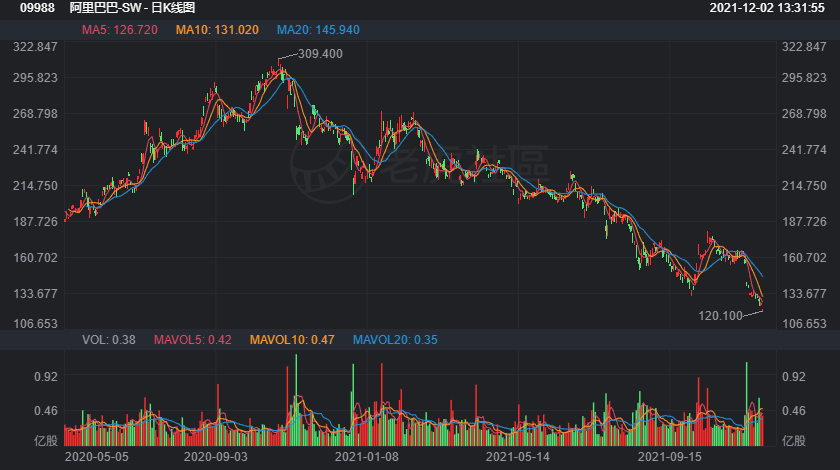Screen dimensions: 840x470
Task: Click the 2021-05-14 date axis label
Action: coord(518,457)
